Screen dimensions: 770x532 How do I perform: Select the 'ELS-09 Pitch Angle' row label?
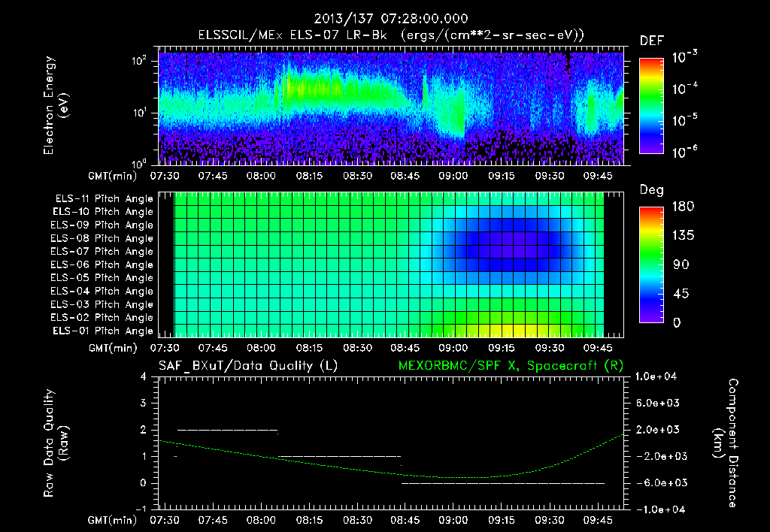(102, 225)
